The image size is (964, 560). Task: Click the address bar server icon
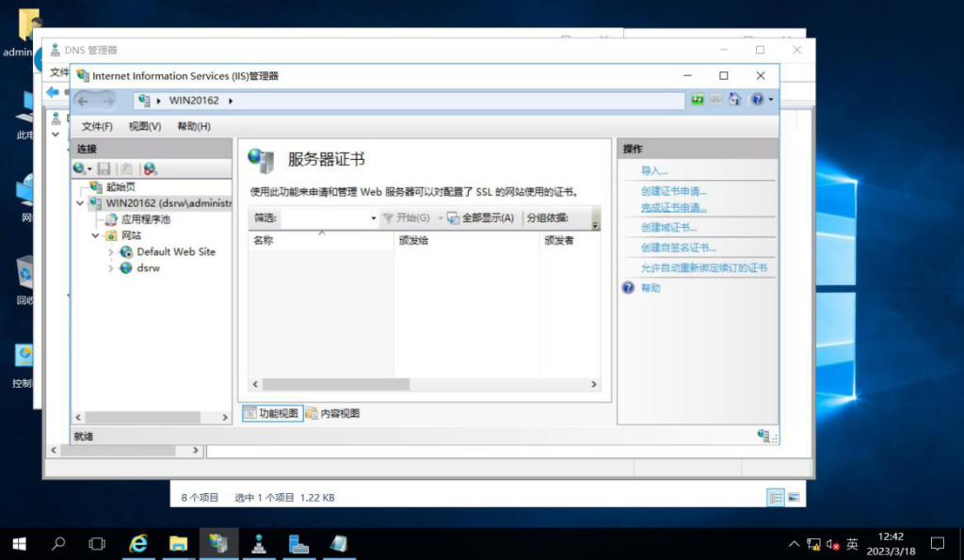coord(144,100)
